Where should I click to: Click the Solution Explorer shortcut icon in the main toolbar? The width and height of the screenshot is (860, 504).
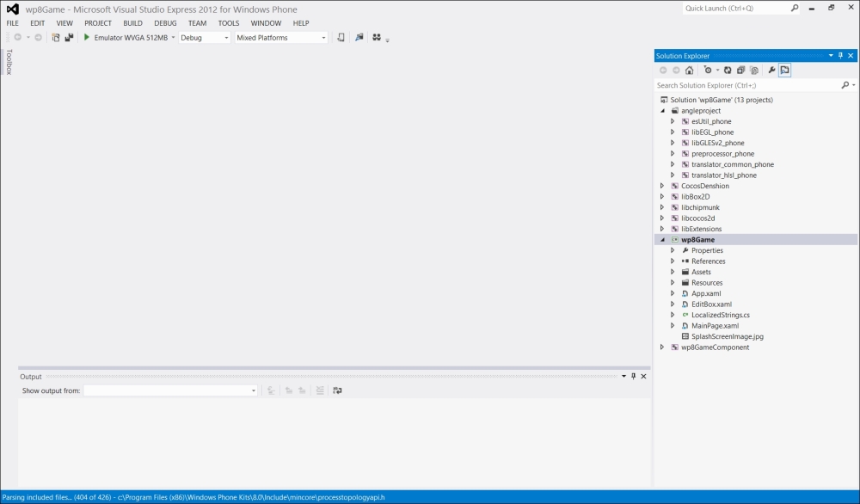[359, 37]
